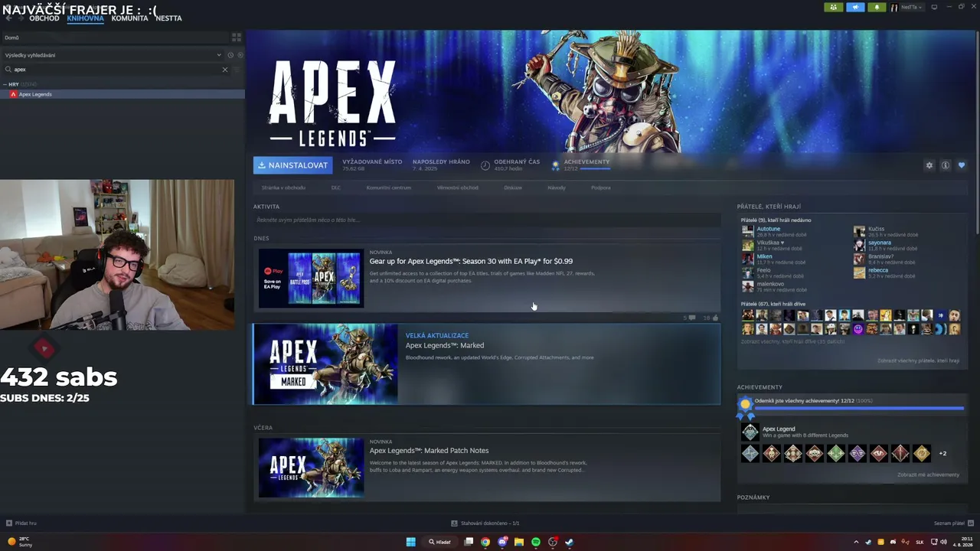The width and height of the screenshot is (980, 551).
Task: Open Stránka v obchodě tab
Action: [283, 187]
